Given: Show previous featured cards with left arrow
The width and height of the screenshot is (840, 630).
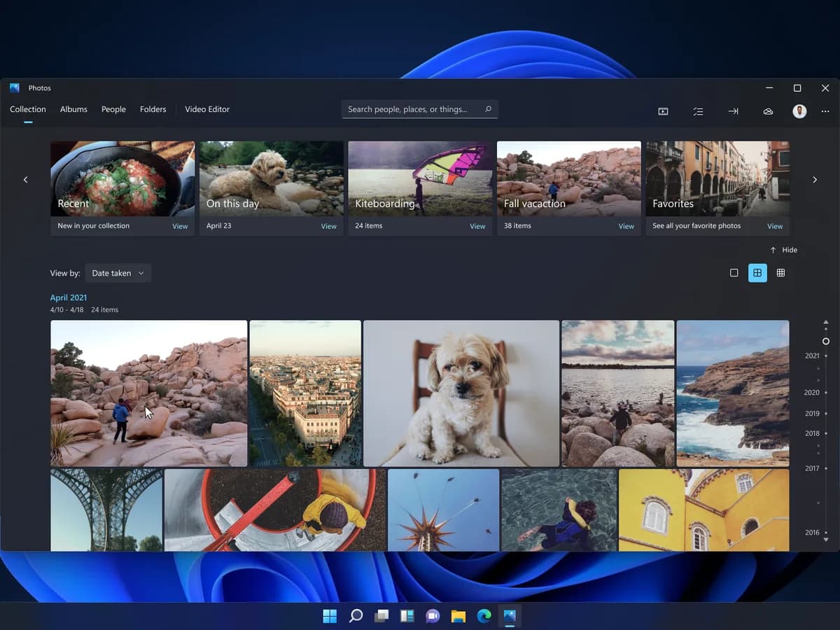Looking at the screenshot, I should (x=26, y=180).
